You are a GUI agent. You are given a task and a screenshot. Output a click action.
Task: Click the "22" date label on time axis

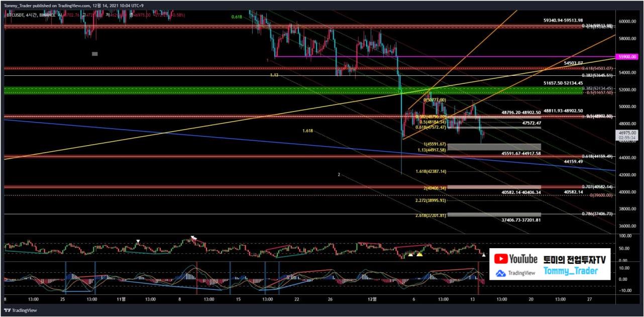coord(297,298)
